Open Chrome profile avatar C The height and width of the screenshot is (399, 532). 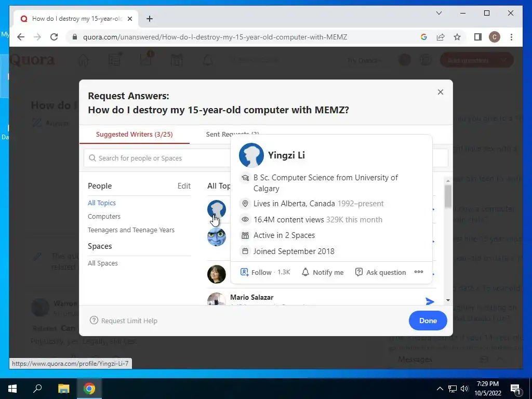[495, 37]
